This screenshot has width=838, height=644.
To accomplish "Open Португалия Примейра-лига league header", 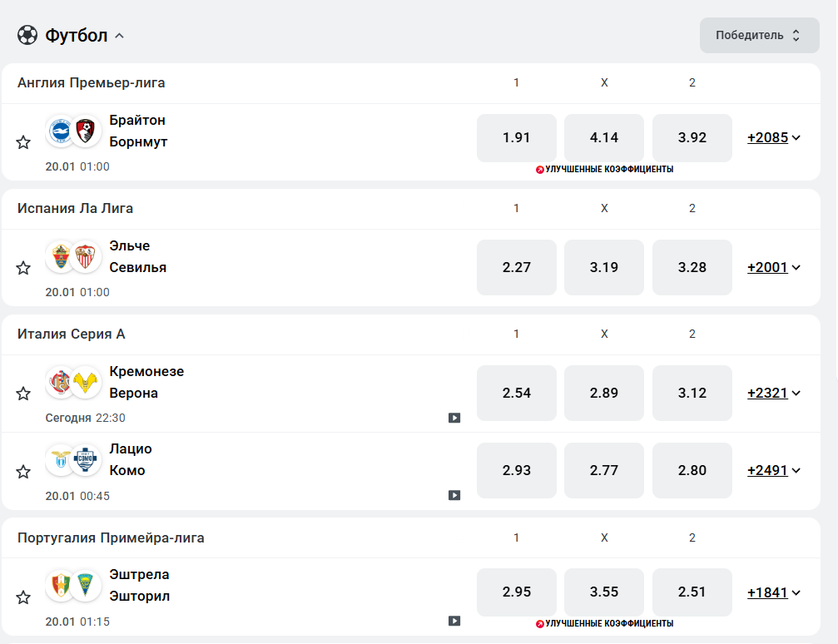I will (x=111, y=537).
